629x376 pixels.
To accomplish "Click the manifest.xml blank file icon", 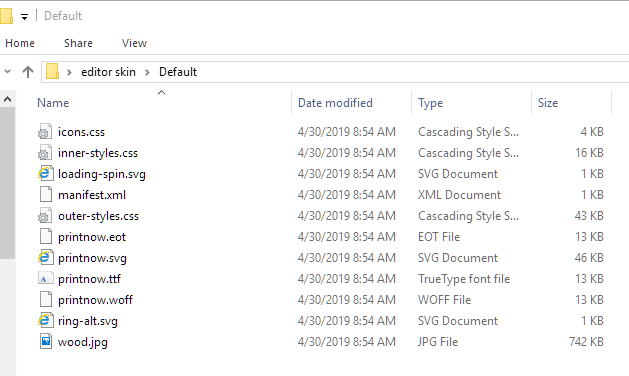I will click(45, 195).
